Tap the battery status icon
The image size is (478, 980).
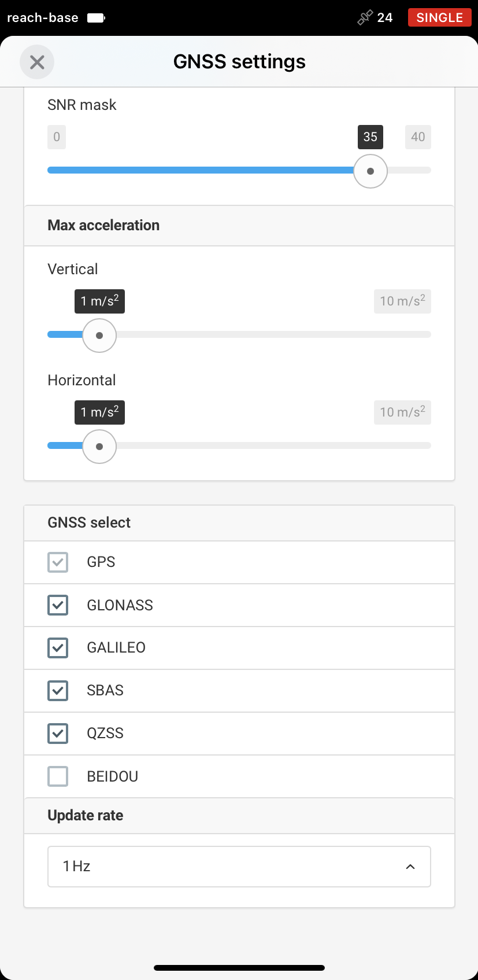pyautogui.click(x=96, y=18)
